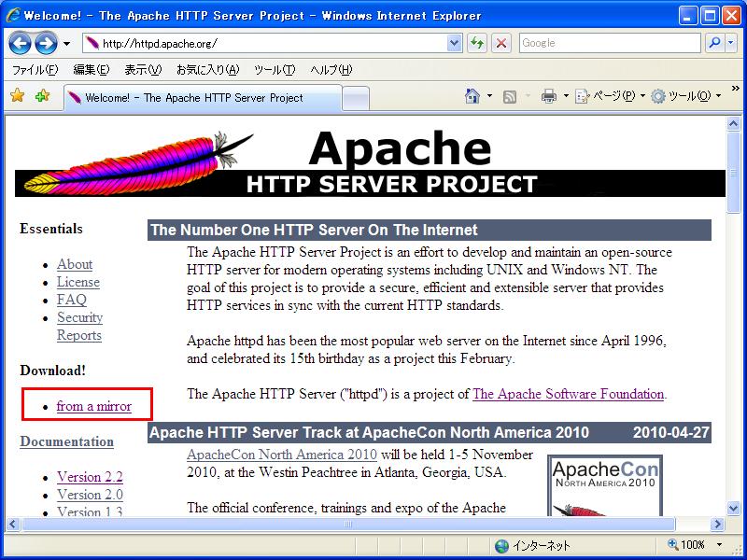Open the License link
The image size is (747, 560).
[78, 282]
